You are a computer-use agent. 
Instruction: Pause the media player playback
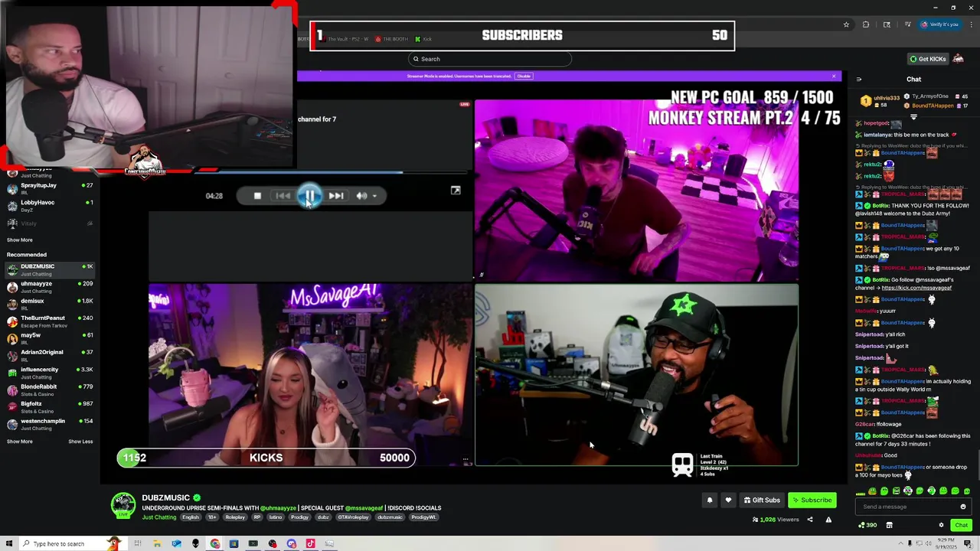coord(309,196)
